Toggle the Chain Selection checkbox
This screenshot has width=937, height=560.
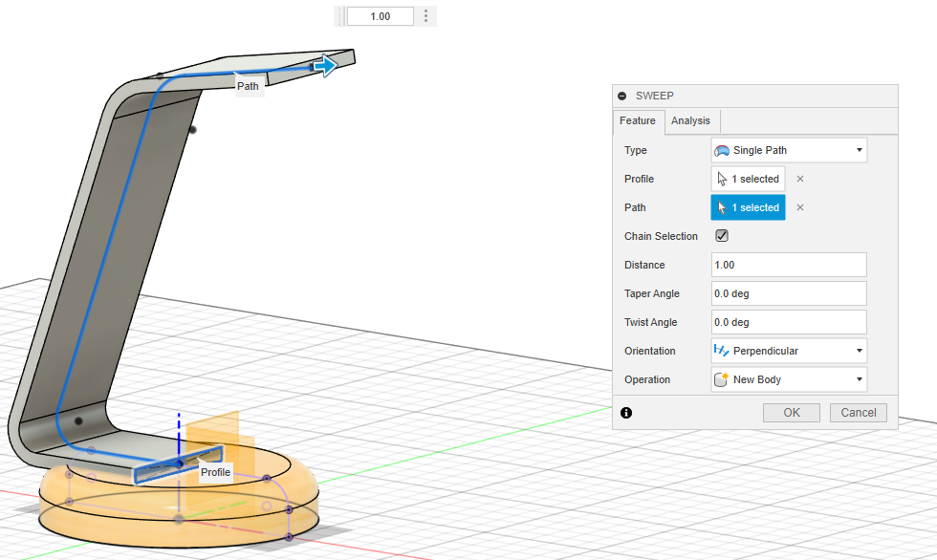coord(722,236)
